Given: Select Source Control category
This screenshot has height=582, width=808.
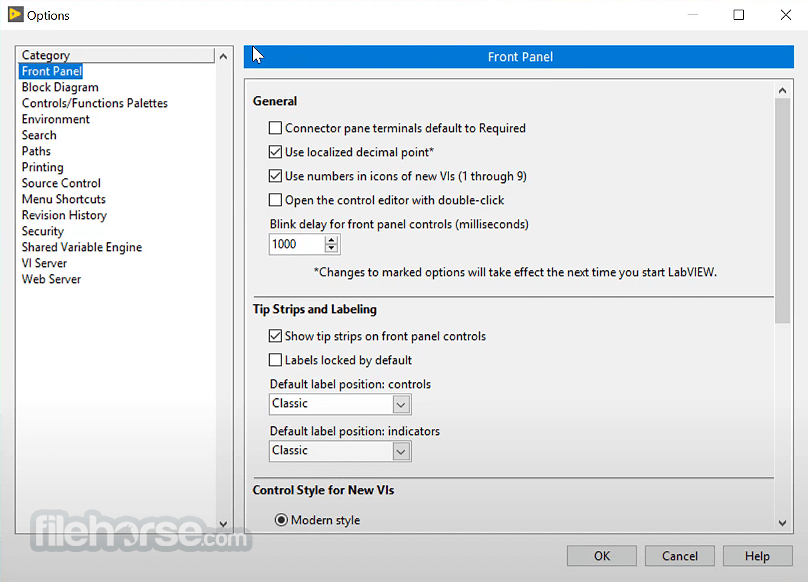Looking at the screenshot, I should [61, 183].
